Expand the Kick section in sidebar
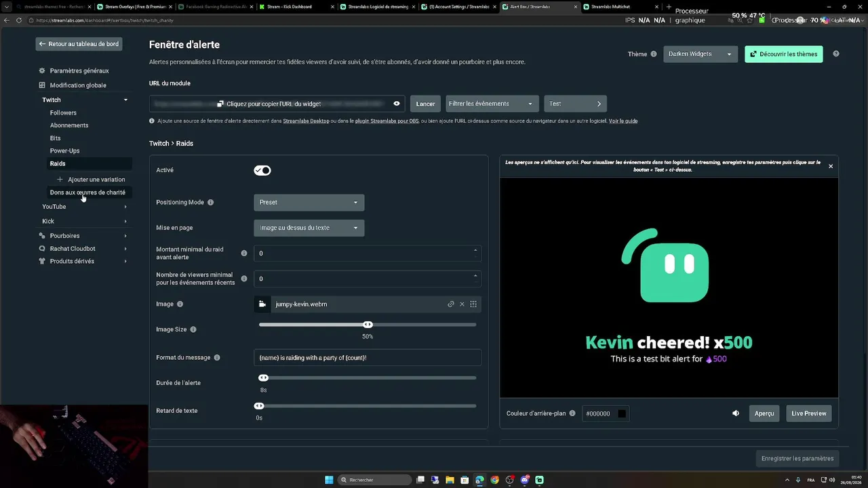 coord(125,222)
